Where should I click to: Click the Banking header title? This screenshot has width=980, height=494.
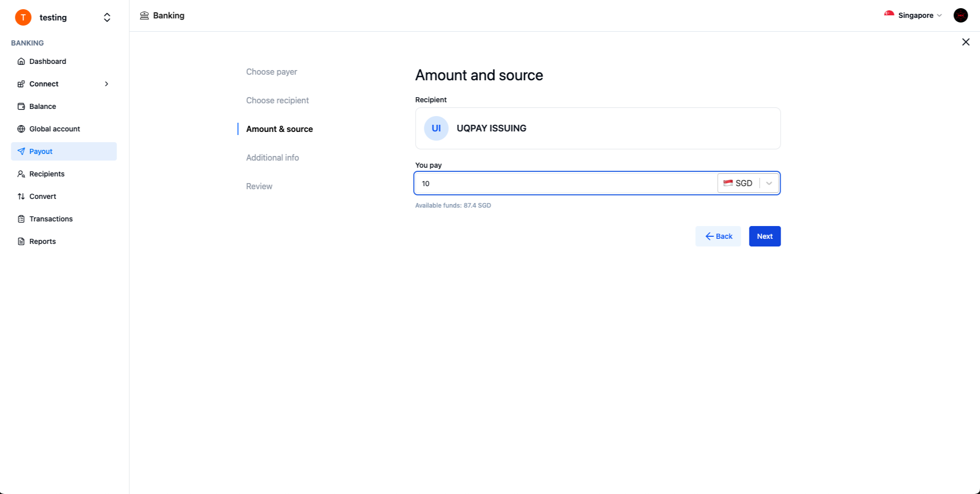(x=169, y=15)
